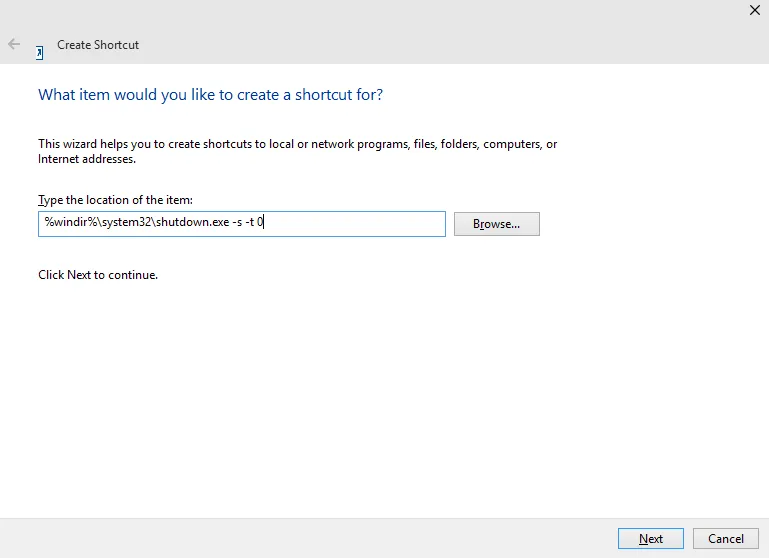Click the "Type the location of the item:" label
The height and width of the screenshot is (558, 769).
tap(115, 200)
